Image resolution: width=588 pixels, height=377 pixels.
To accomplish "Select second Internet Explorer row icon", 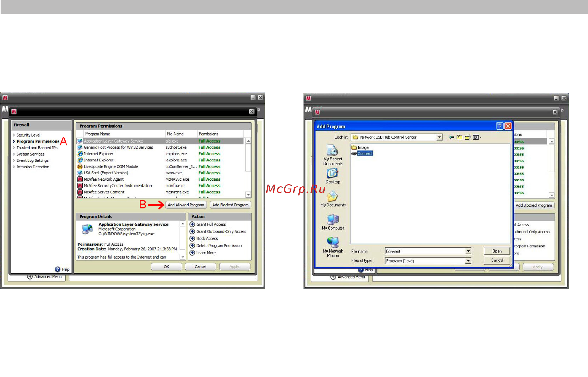I will click(80, 160).
